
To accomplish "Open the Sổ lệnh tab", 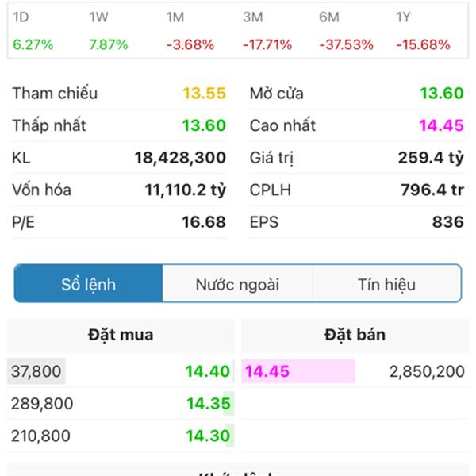I will click(x=89, y=284).
